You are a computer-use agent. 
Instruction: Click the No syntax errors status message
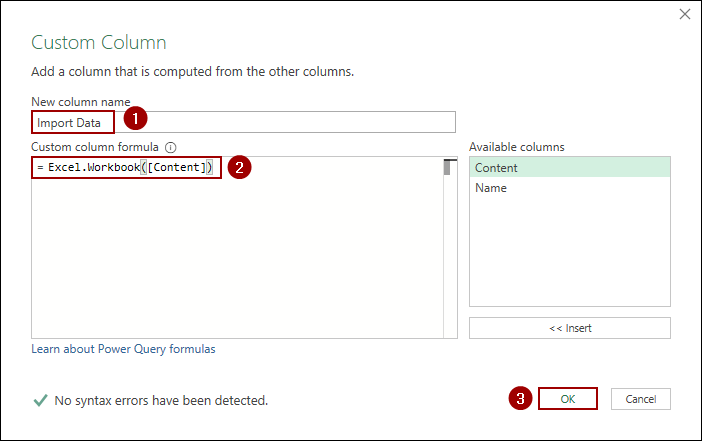[x=161, y=401]
